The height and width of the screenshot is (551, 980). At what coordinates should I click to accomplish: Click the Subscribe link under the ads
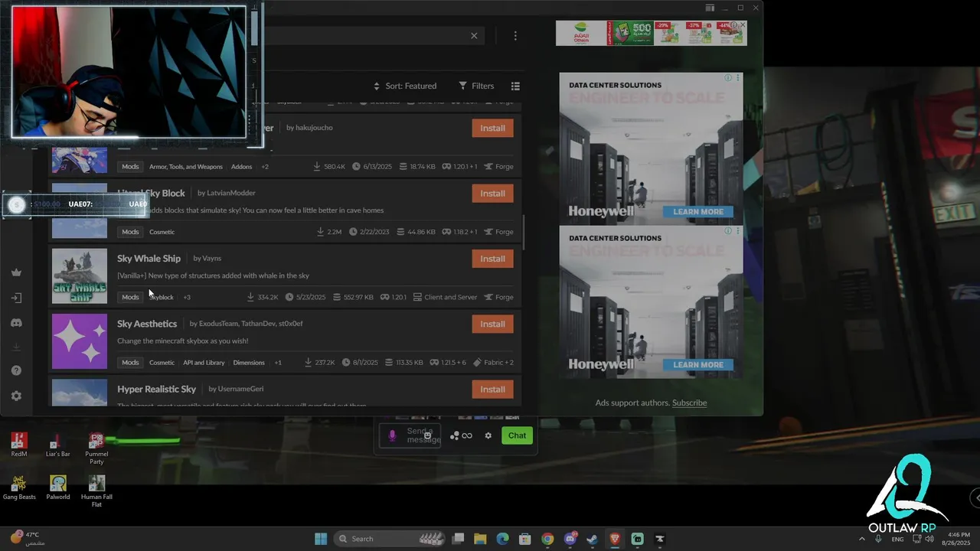(689, 403)
